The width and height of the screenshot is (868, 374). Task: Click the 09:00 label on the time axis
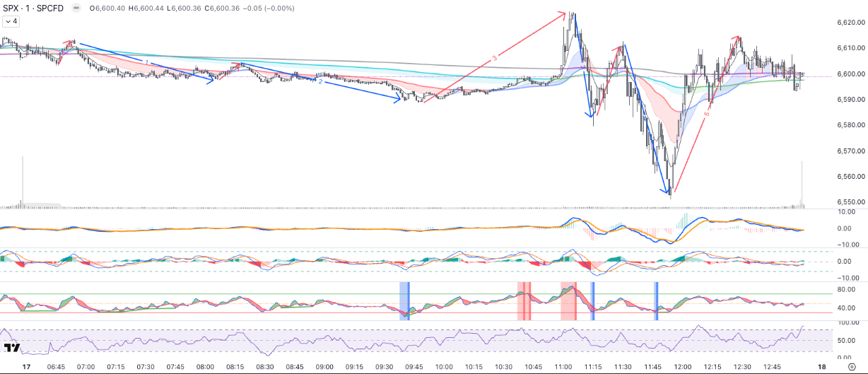(324, 368)
